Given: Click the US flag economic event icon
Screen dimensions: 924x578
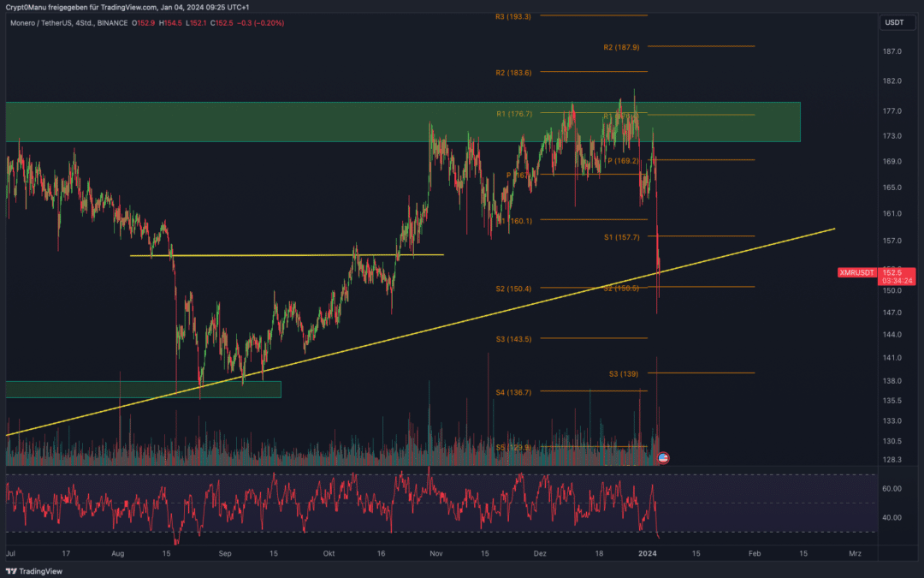Looking at the screenshot, I should 663,457.
